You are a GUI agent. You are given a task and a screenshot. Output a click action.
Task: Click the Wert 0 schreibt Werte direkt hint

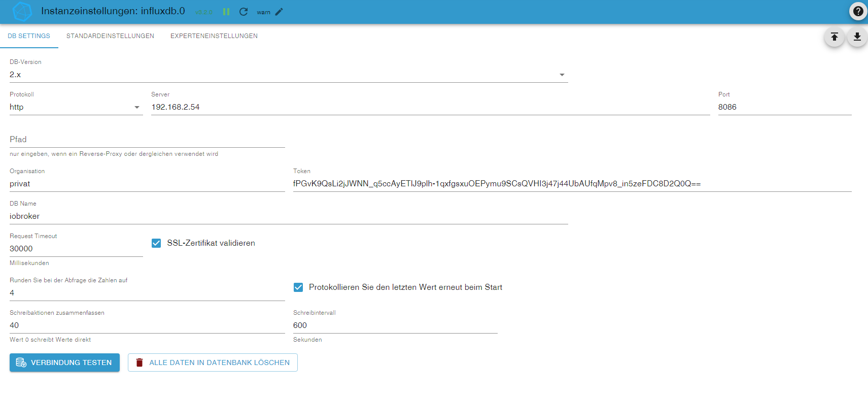click(50, 340)
